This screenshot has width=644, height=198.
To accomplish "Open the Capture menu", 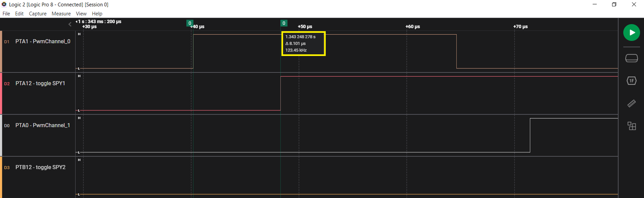I will click(x=38, y=14).
